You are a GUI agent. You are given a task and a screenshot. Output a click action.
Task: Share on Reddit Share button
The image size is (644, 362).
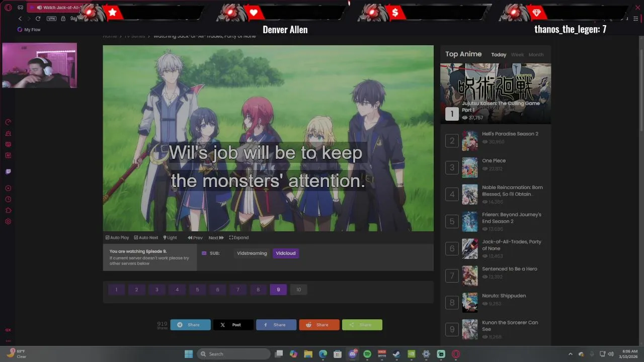[319, 325]
